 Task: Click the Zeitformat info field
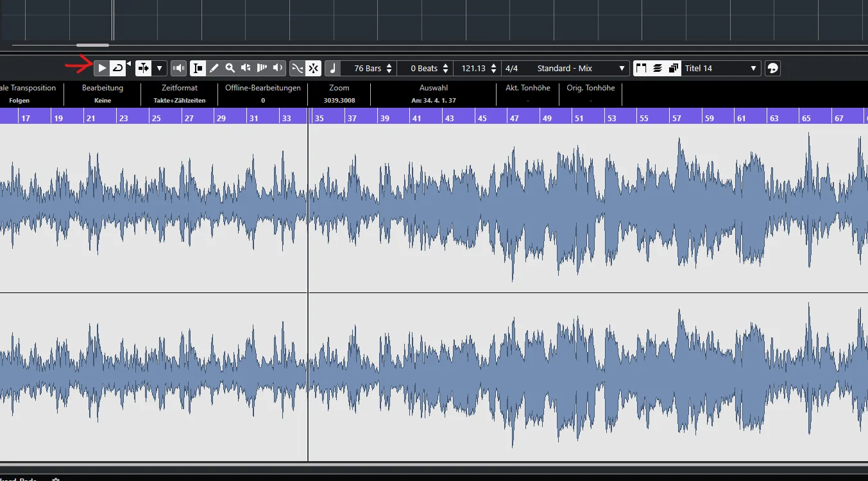(180, 94)
